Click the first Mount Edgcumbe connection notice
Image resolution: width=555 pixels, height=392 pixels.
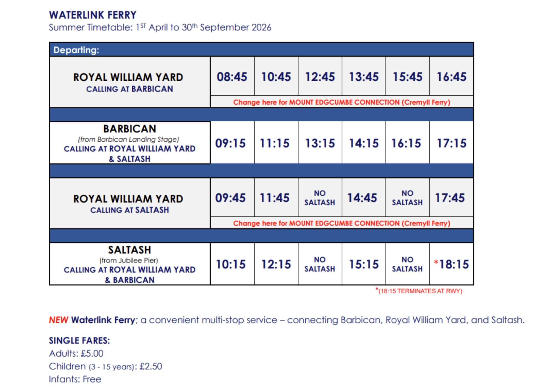click(x=342, y=102)
